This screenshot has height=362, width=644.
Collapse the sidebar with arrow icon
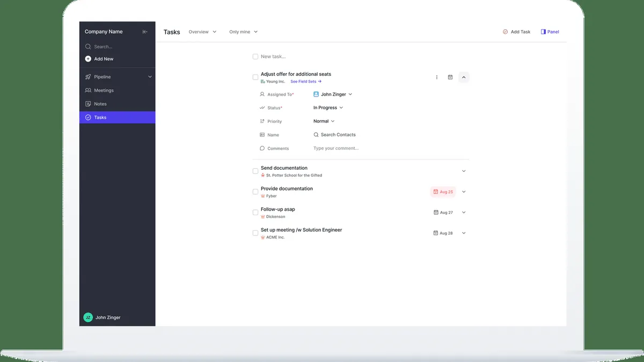click(145, 32)
